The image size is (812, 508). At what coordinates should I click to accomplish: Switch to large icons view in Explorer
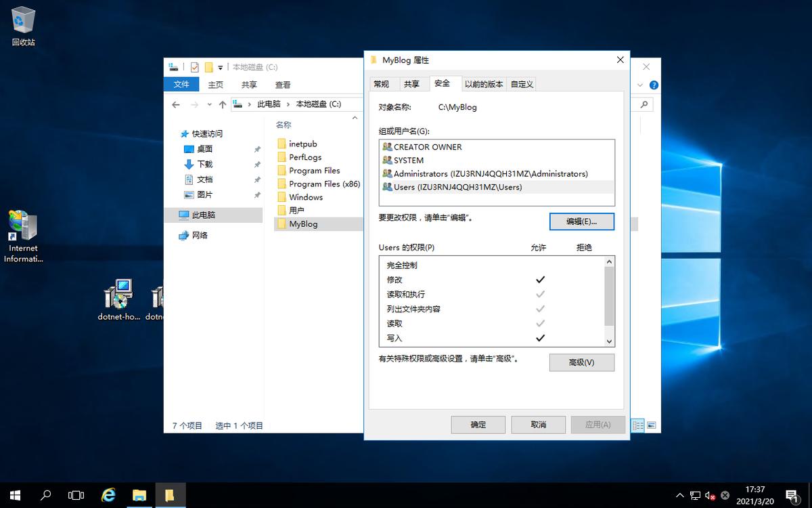click(651, 425)
